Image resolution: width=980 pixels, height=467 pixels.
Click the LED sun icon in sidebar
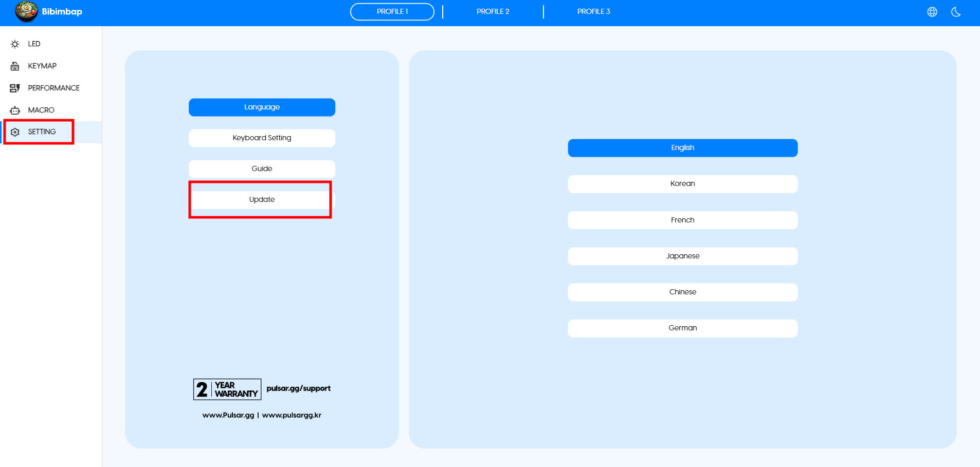tap(15, 44)
